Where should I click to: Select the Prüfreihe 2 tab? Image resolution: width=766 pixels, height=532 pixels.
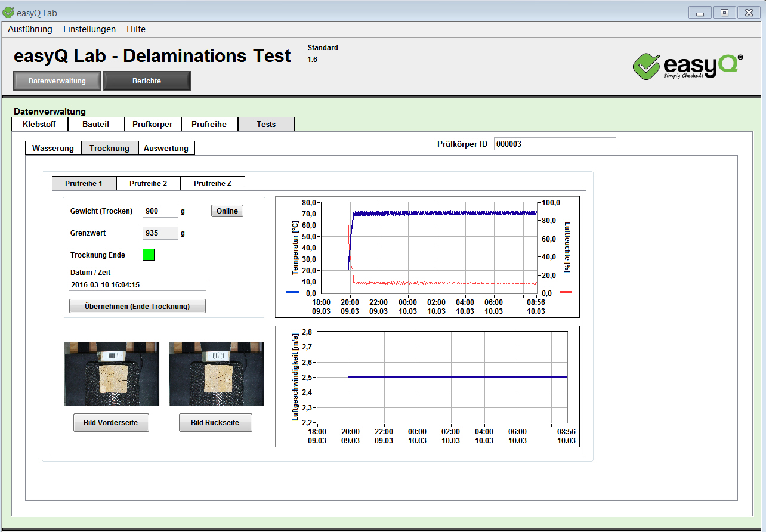pos(149,183)
